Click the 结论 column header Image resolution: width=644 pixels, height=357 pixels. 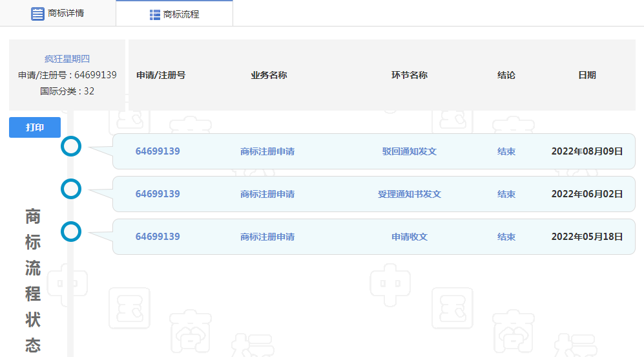(506, 75)
